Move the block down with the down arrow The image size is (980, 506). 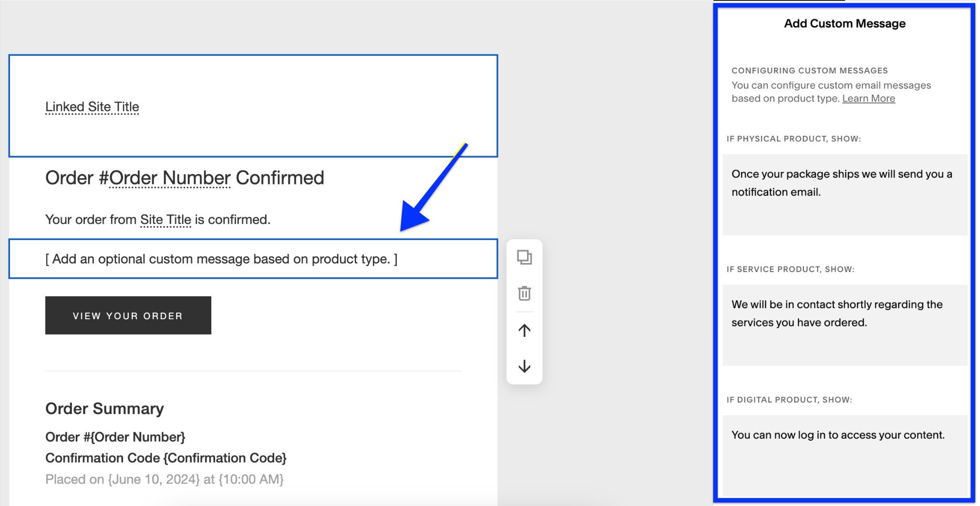(x=524, y=366)
